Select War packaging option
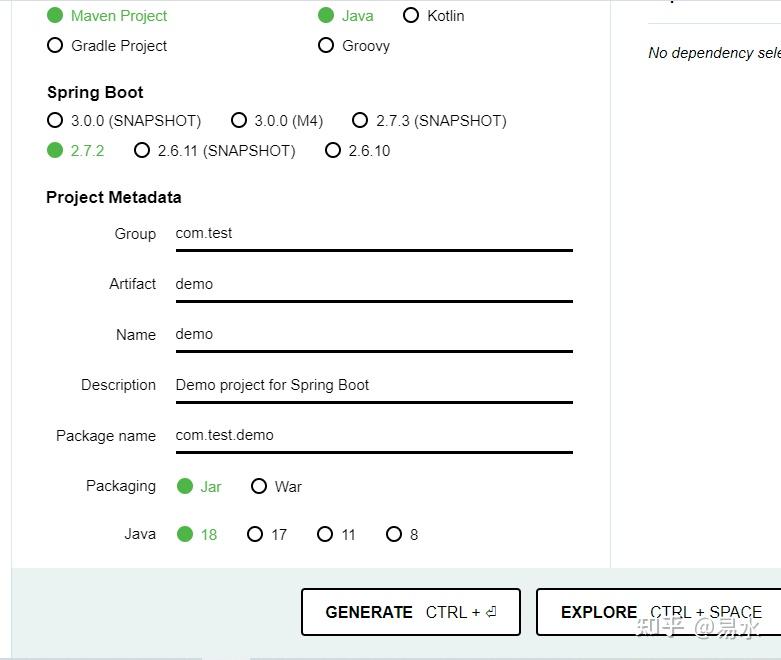This screenshot has height=660, width=781. point(259,486)
